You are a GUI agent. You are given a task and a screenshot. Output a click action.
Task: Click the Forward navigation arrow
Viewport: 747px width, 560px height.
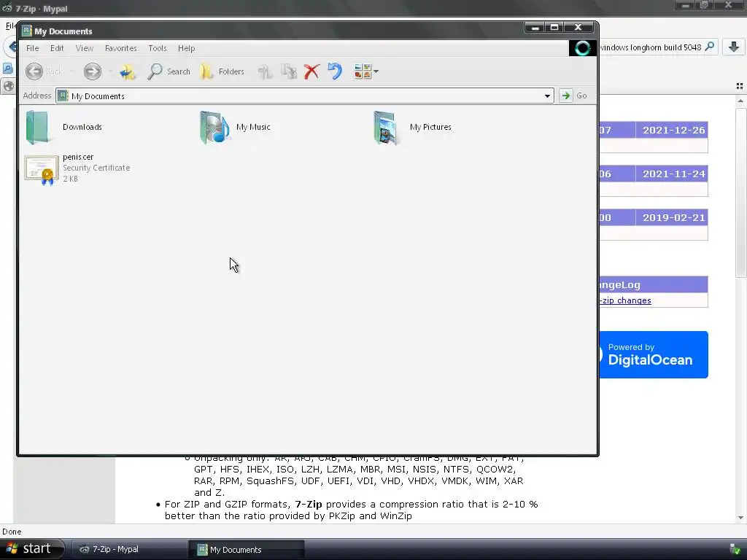(x=93, y=72)
